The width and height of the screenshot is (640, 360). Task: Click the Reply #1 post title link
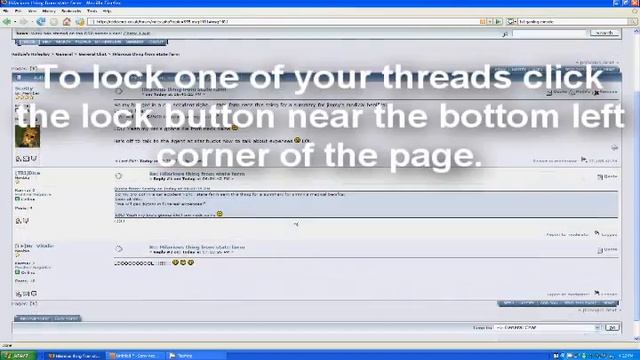tap(197, 174)
